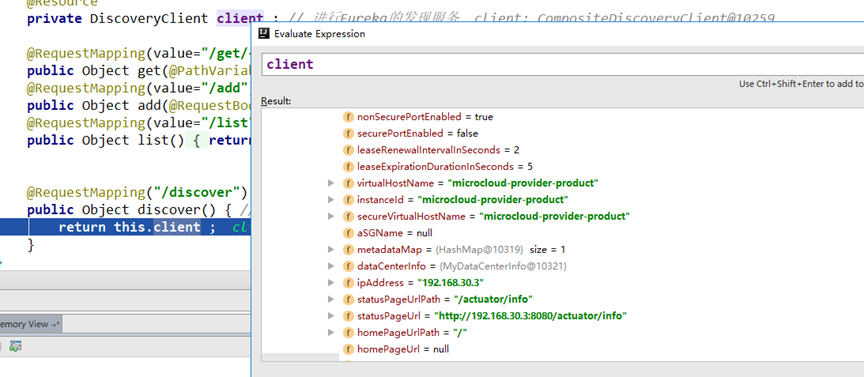
Task: Expand the homePageUrlPath node
Action: [x=331, y=332]
